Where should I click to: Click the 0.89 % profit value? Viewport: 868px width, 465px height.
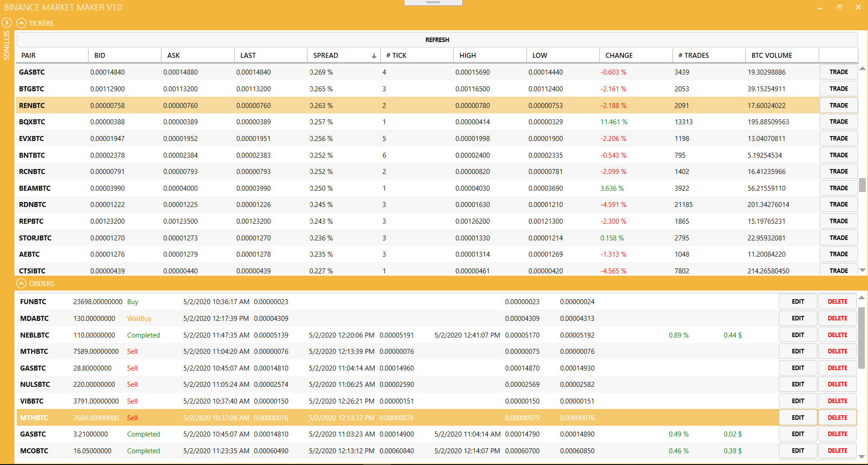(x=678, y=335)
